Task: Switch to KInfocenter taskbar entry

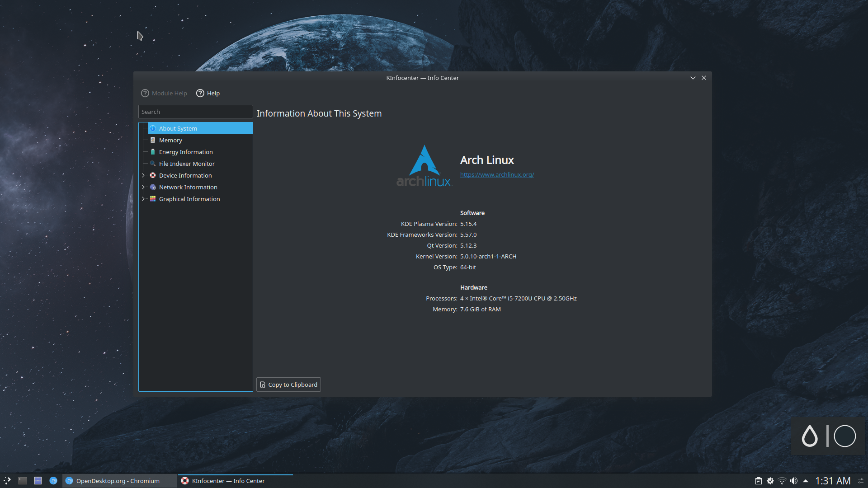Action: point(235,481)
